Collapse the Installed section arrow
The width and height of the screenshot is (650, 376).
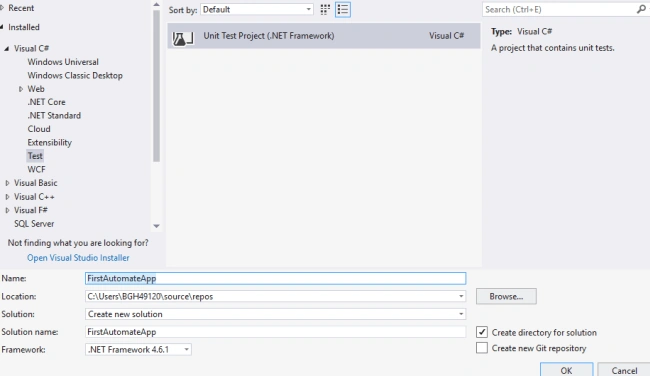(2, 27)
